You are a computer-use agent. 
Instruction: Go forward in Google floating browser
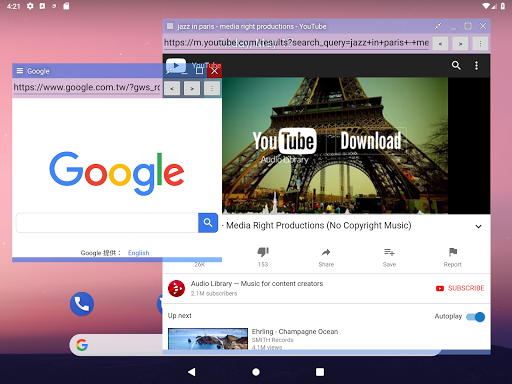coord(192,88)
